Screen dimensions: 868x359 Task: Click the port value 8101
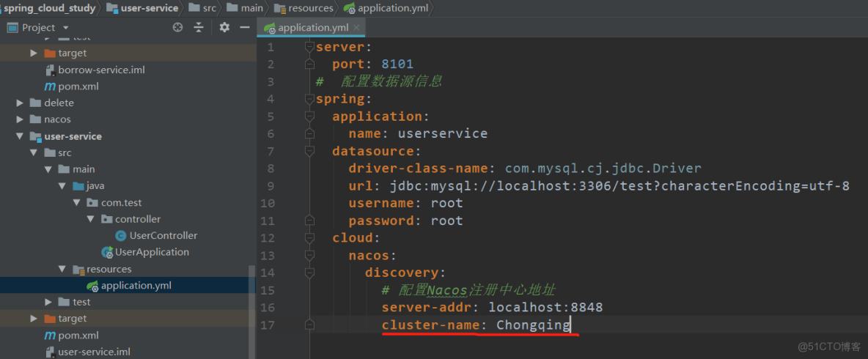click(x=397, y=64)
